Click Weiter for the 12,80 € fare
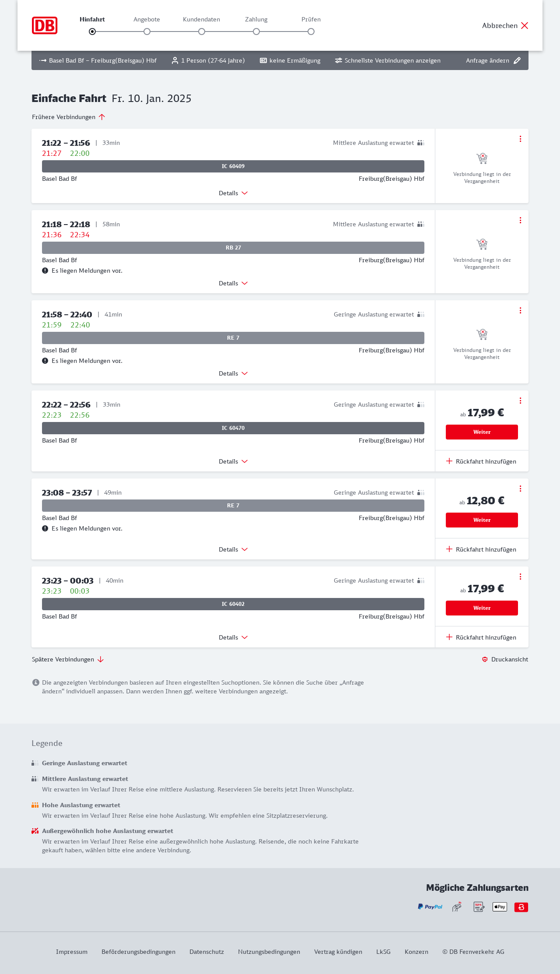 (x=482, y=520)
